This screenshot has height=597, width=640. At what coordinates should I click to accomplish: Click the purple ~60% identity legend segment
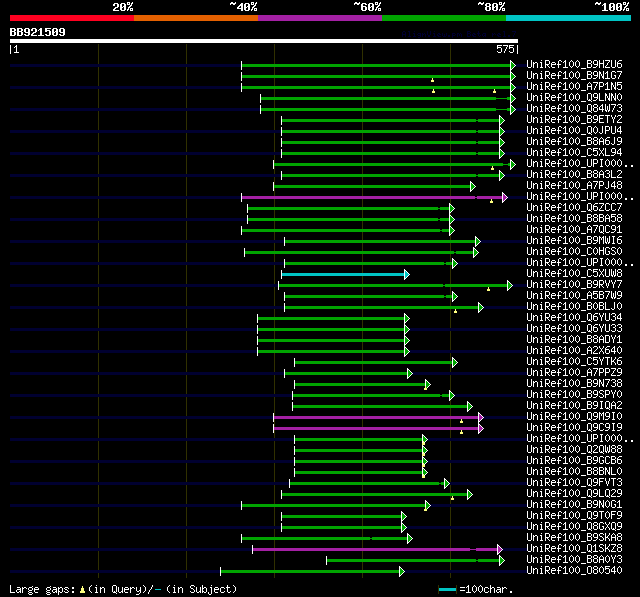pos(320,18)
